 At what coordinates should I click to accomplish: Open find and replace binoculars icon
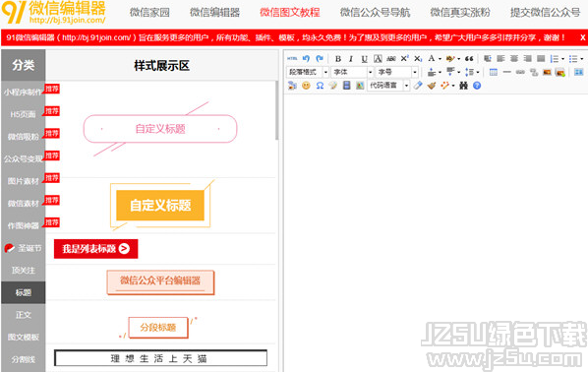[463, 86]
